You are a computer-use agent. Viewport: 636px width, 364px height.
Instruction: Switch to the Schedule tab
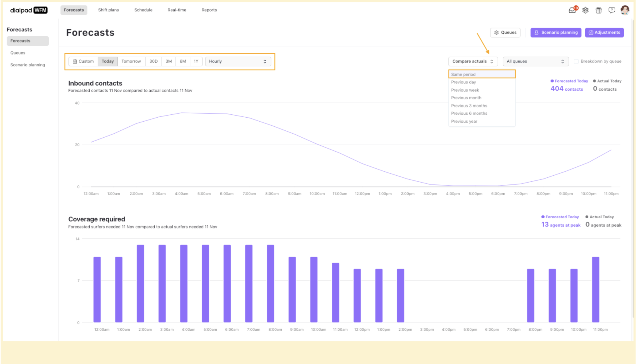[143, 10]
